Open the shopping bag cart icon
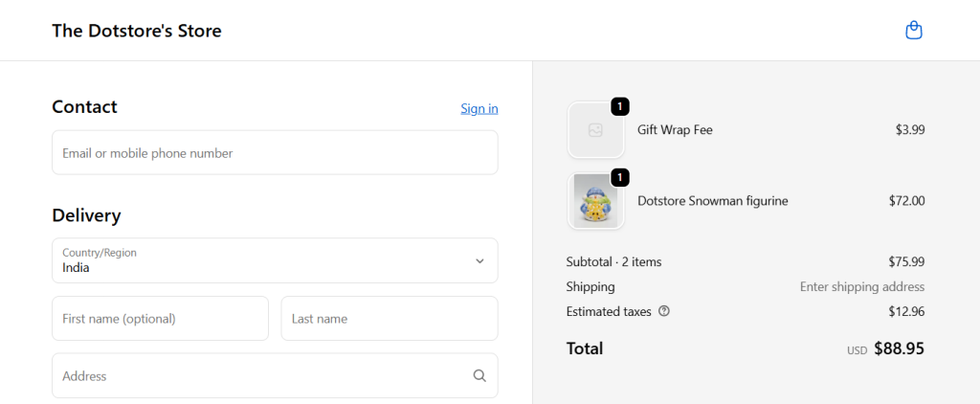The height and width of the screenshot is (404, 980). tap(913, 31)
